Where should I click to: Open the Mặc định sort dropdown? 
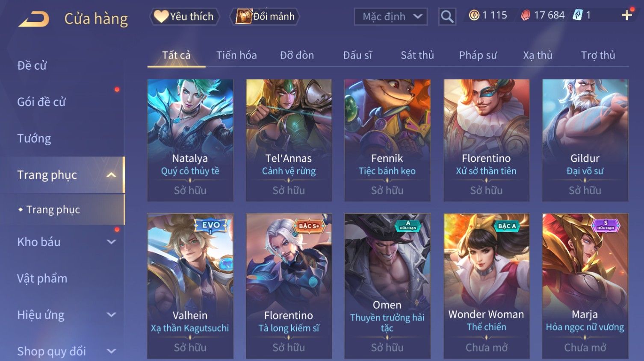pyautogui.click(x=391, y=17)
